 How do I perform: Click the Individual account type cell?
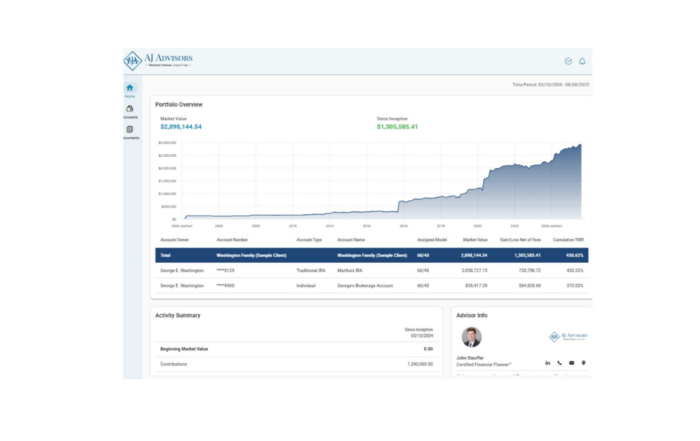pos(306,286)
